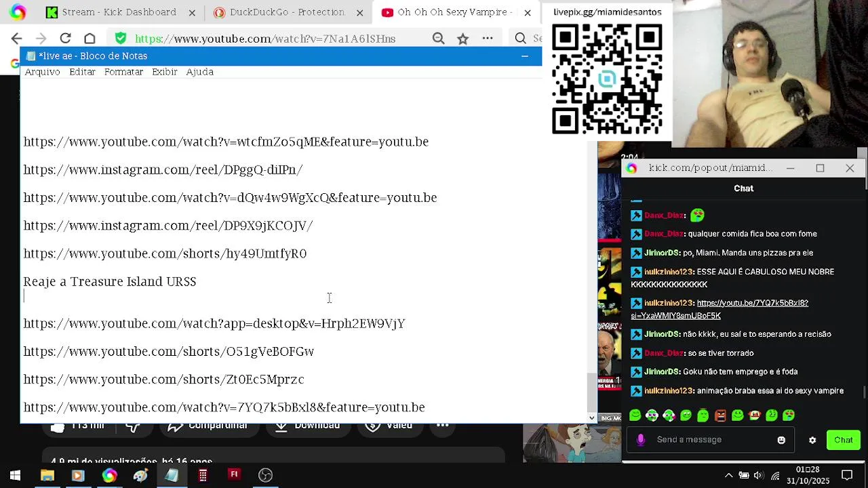Click the browser Back arrow
Viewport: 868px width, 488px height.
pos(17,39)
